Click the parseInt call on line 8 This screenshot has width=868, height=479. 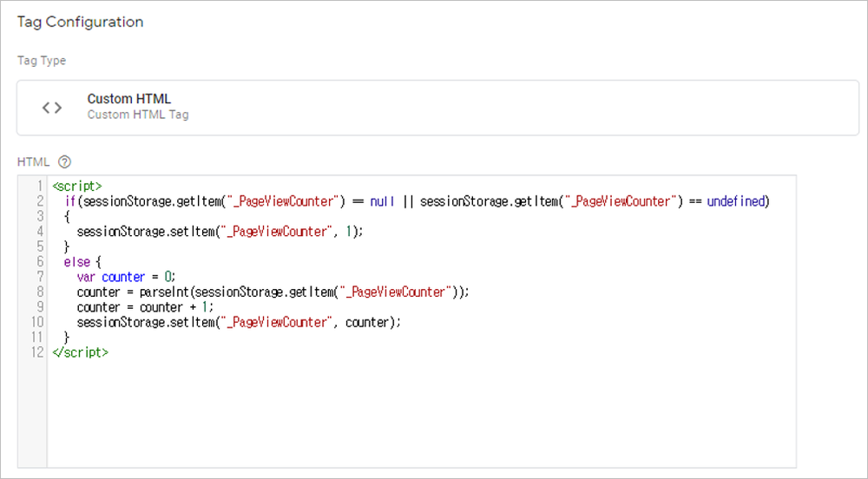point(304,292)
